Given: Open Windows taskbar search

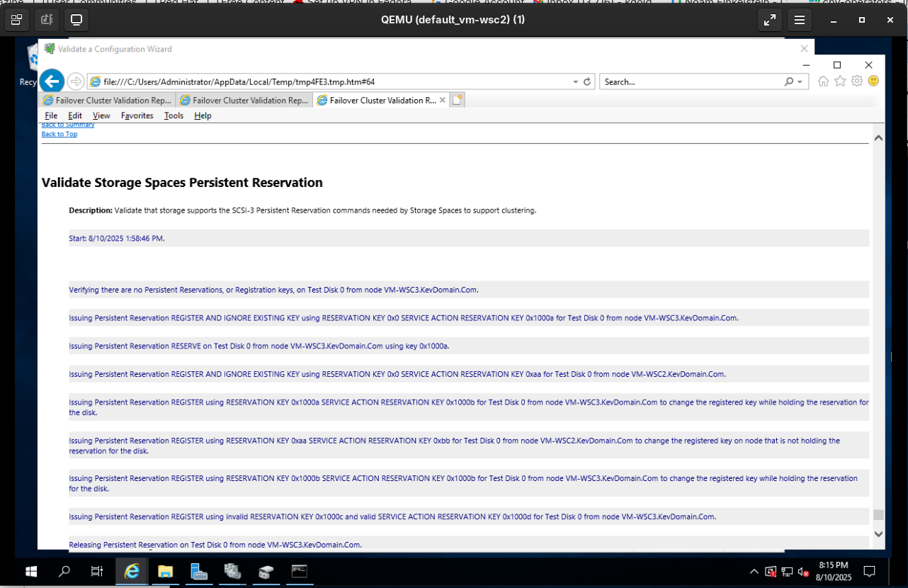Looking at the screenshot, I should [x=64, y=571].
